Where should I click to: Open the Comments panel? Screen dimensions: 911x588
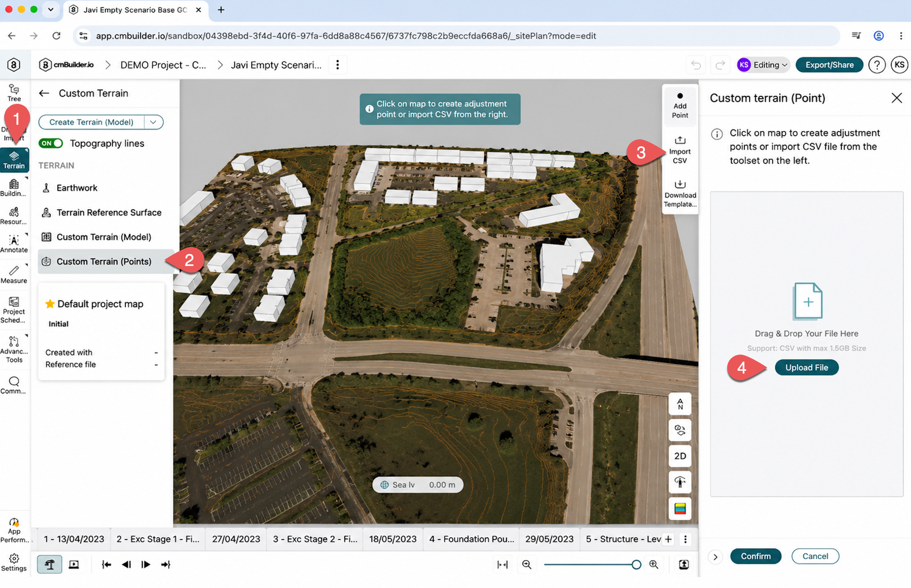[x=14, y=385]
